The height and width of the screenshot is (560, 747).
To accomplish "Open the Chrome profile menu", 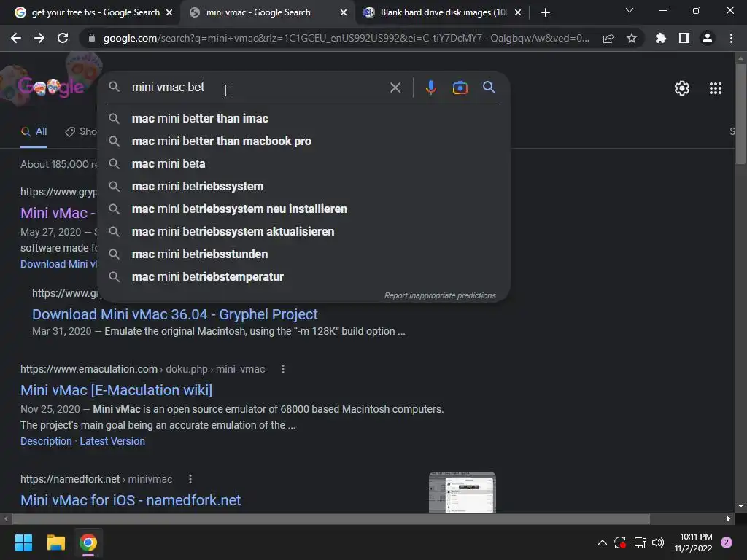I will (708, 38).
